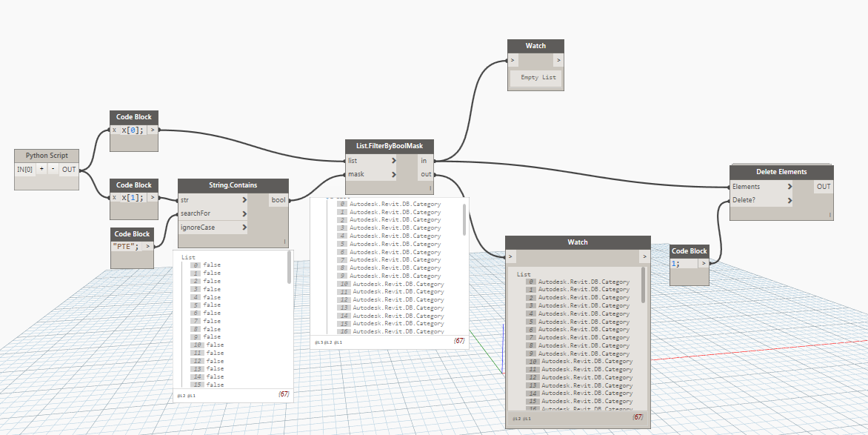Screen dimensions: 868x435
Task: Collapse the List header in large Watch
Action: pyautogui.click(x=524, y=274)
